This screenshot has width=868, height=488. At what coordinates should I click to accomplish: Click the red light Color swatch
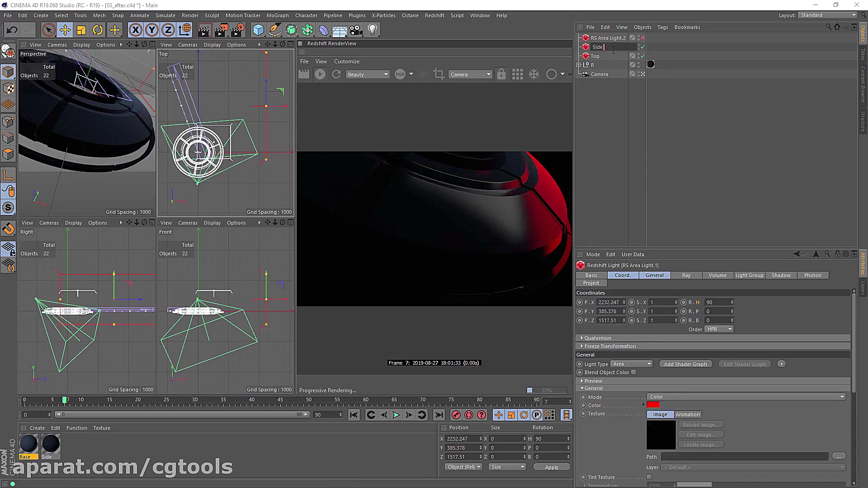pyautogui.click(x=653, y=405)
